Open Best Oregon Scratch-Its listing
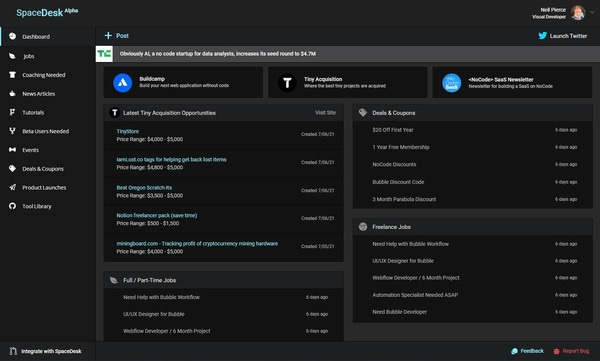The height and width of the screenshot is (361, 600). coord(144,188)
